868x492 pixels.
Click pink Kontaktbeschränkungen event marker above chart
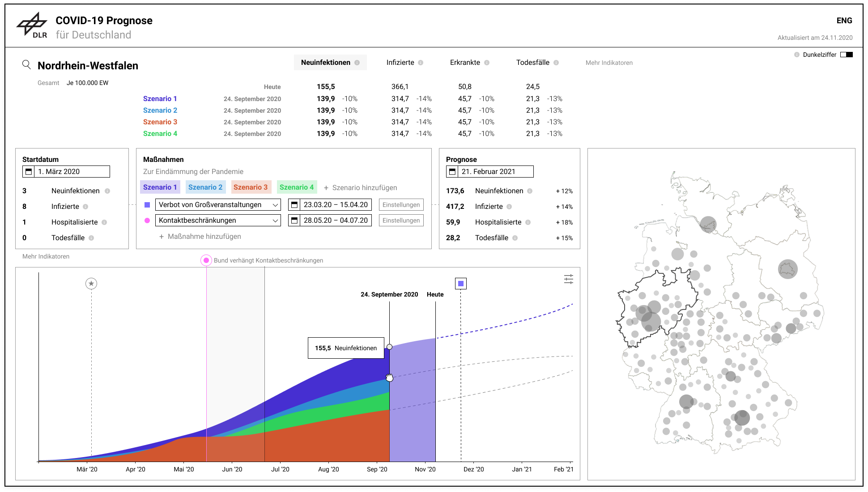point(206,260)
